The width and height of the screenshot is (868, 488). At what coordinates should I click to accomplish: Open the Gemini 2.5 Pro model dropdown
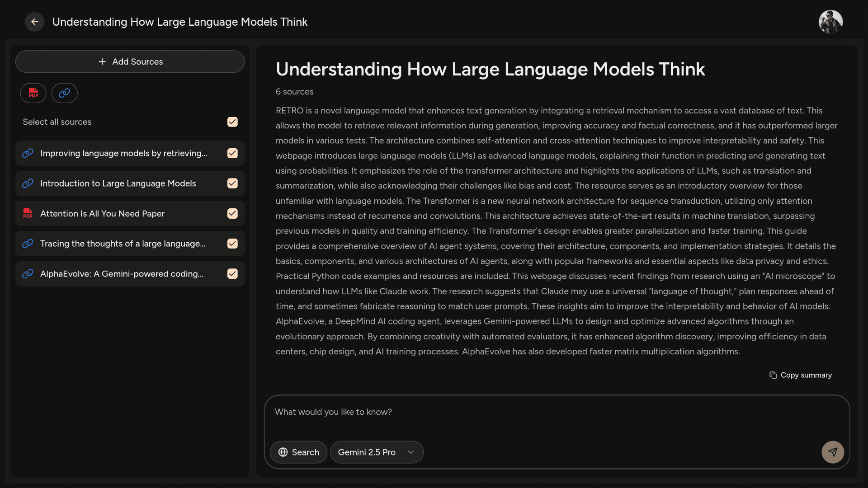367,452
